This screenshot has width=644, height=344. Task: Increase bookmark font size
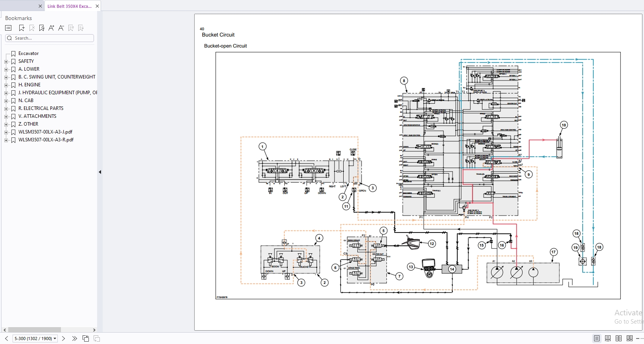51,28
